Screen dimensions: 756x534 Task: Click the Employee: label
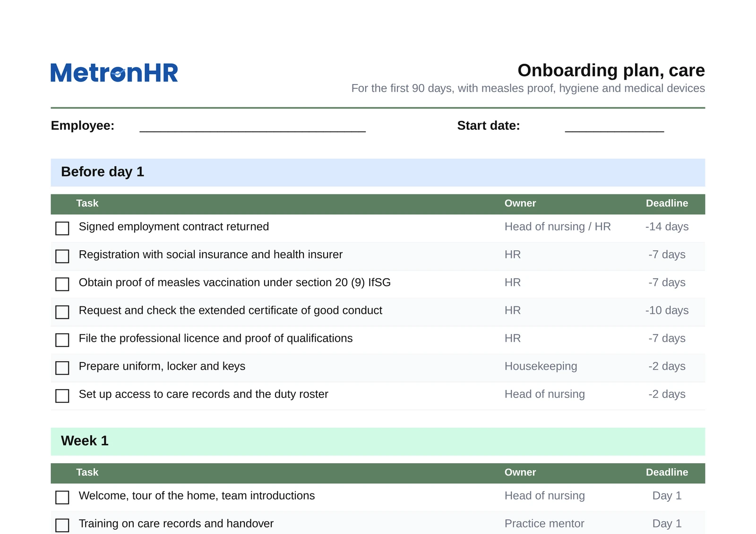tap(83, 126)
